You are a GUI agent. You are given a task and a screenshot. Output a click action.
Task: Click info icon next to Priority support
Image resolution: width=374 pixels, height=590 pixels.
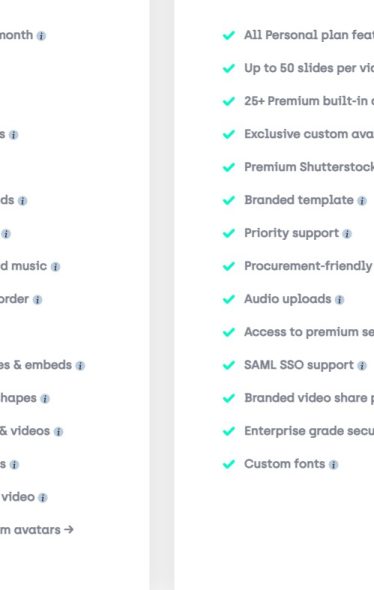(347, 234)
